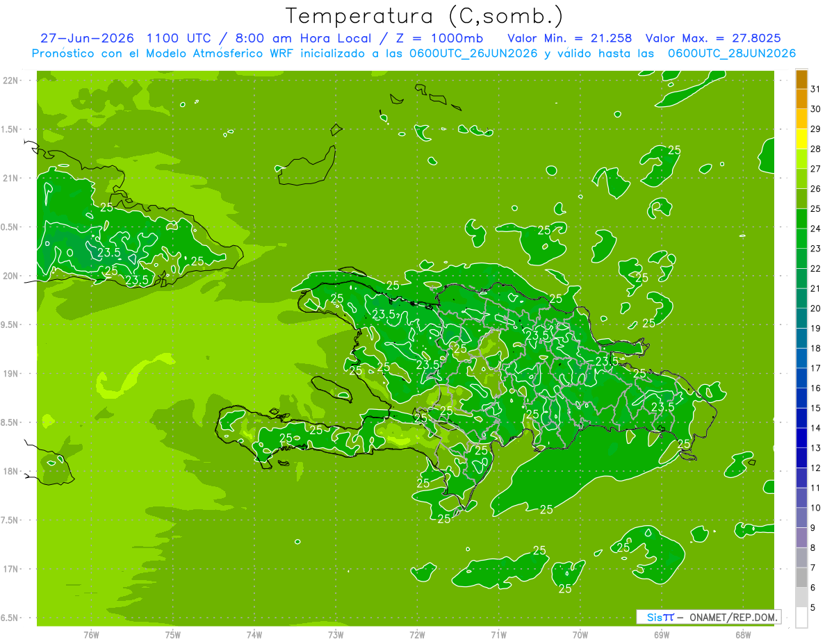Screen dimensions: 834x644
Task: Click the legend value '12'
Action: pyautogui.click(x=816, y=468)
